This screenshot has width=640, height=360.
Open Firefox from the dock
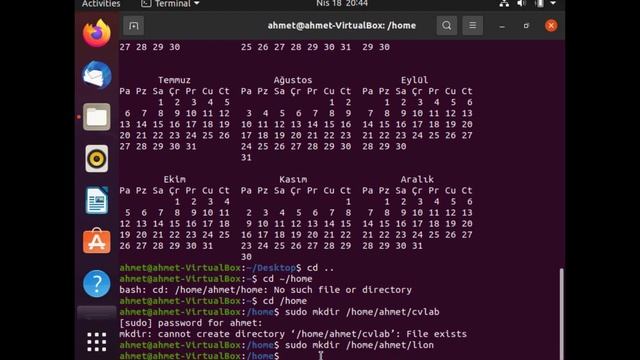97,33
